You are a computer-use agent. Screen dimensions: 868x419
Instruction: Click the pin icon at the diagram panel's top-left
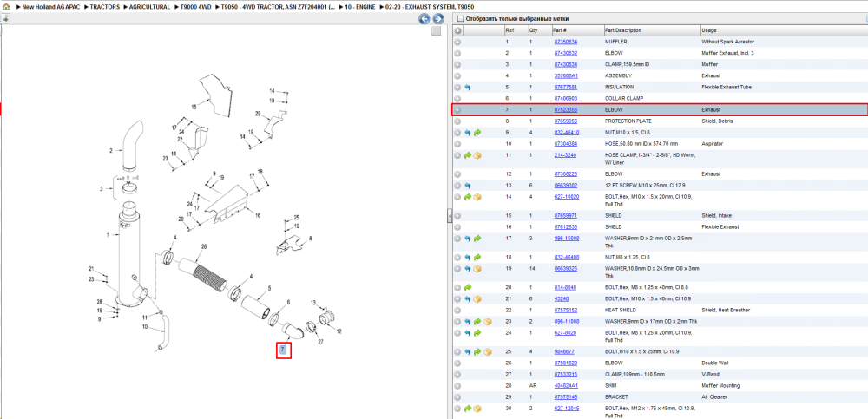click(x=4, y=18)
